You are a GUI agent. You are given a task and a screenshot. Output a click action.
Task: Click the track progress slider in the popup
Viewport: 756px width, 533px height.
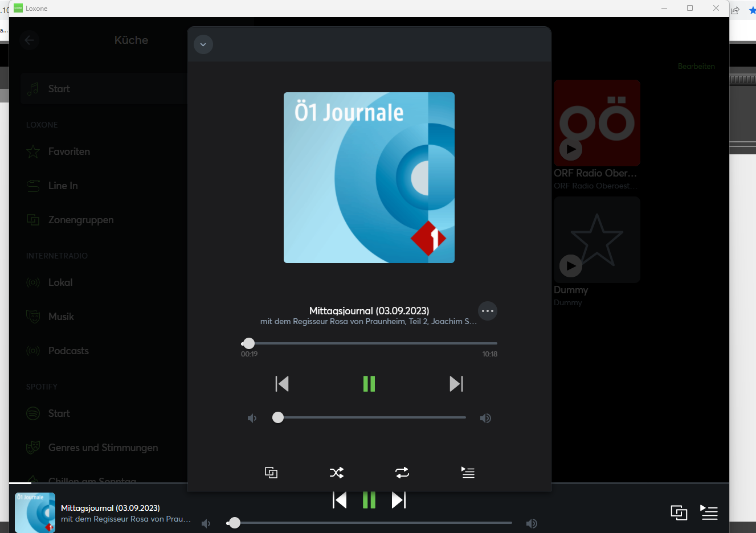tap(369, 343)
